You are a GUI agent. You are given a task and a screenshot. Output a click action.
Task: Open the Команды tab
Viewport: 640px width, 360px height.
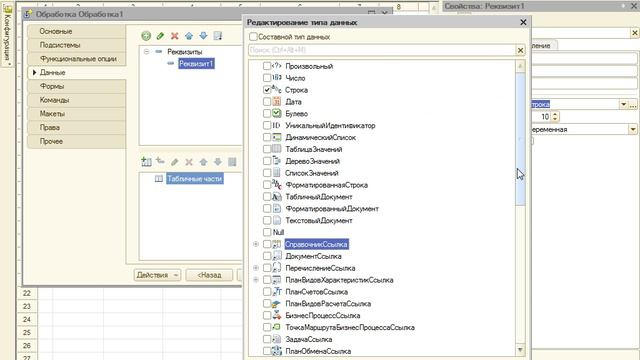[x=77, y=100]
